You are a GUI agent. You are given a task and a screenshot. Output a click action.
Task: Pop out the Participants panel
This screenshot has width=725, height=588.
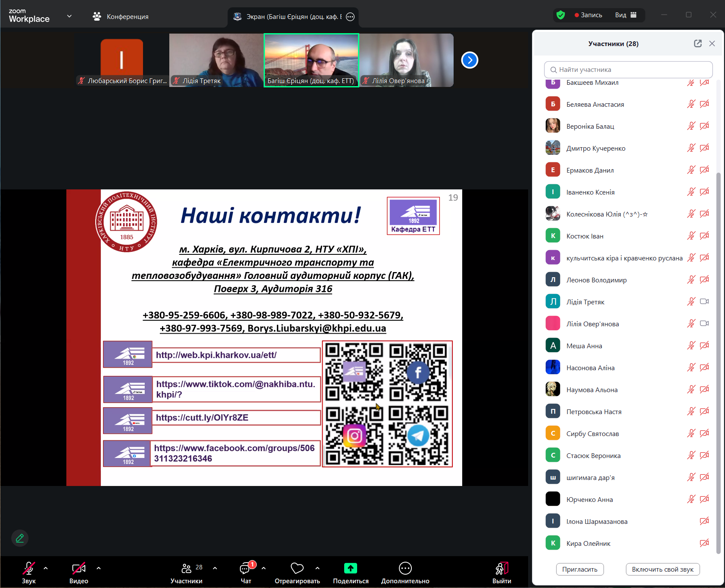click(x=697, y=43)
